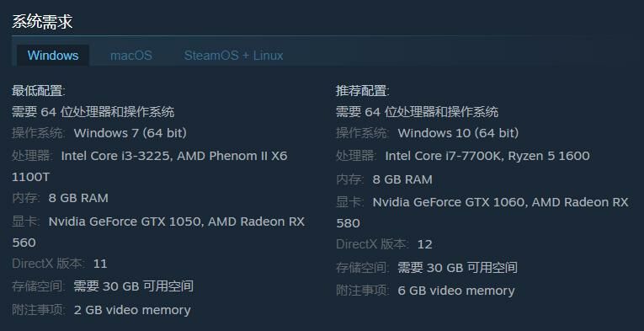Screen dimensions: 644x331
Task: Select the Windows requirements tab
Action: pyautogui.click(x=53, y=56)
